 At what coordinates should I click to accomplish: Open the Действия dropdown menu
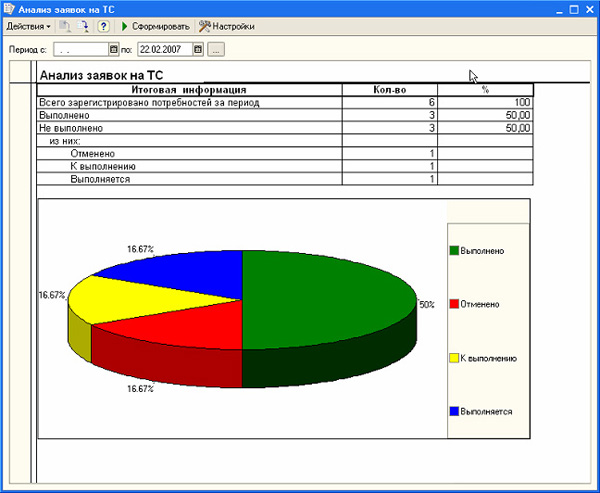[28, 26]
